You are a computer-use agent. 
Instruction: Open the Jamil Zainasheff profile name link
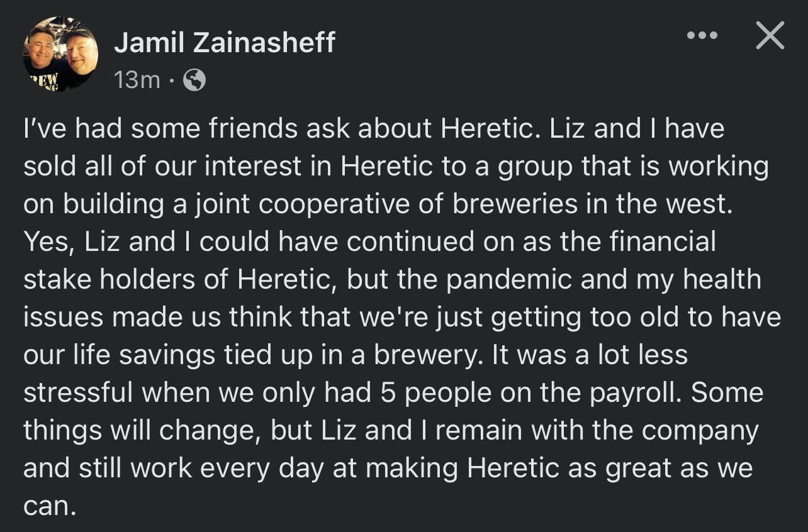click(x=225, y=43)
